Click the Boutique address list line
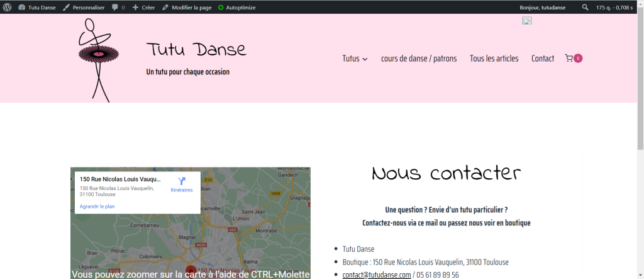The height and width of the screenshot is (279, 644). pyautogui.click(x=426, y=262)
